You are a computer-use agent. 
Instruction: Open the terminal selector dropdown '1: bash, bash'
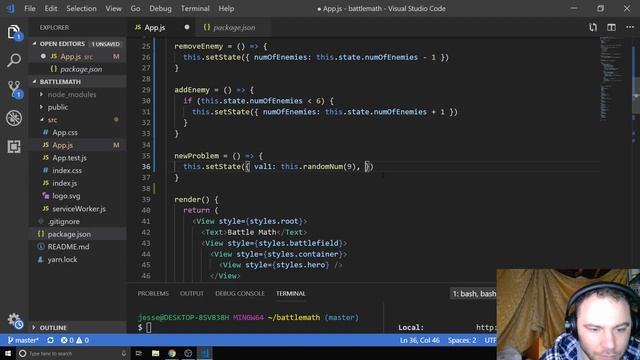click(x=473, y=293)
